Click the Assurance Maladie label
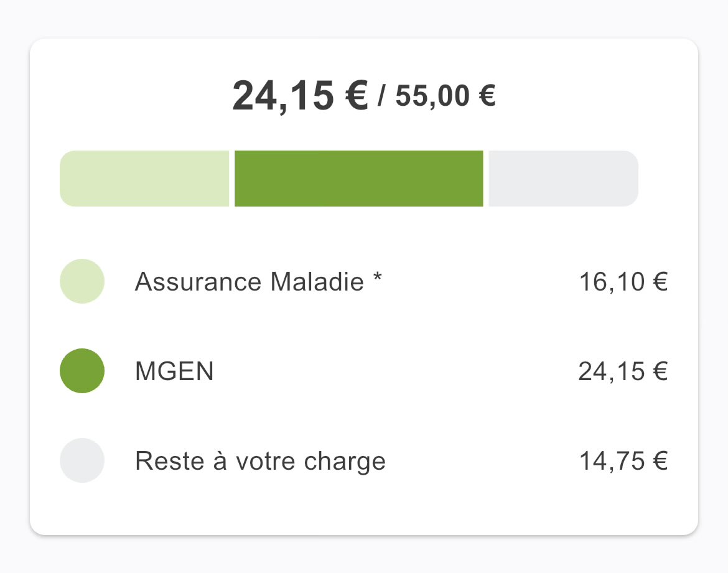This screenshot has height=573, width=728. 250,282
